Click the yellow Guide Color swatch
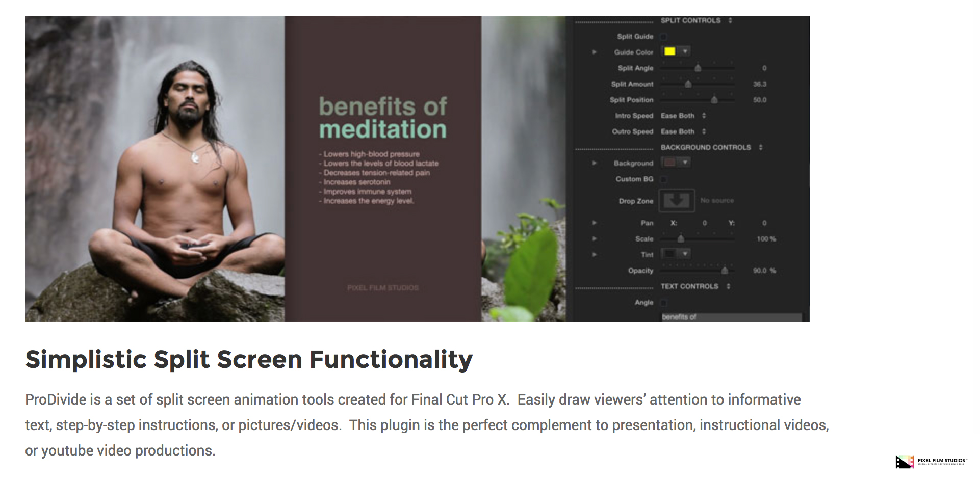The image size is (980, 482). click(670, 51)
